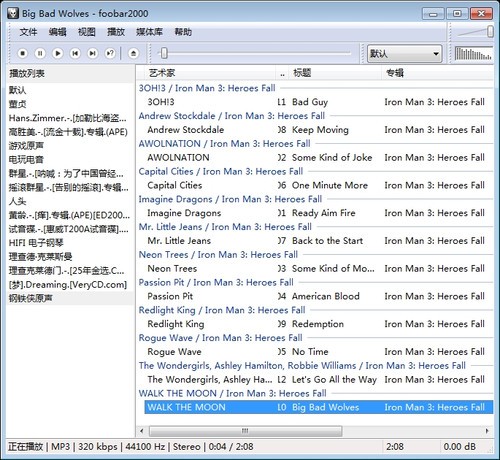This screenshot has width=500, height=460.
Task: Click the scrollbar left arrow
Action: [x=142, y=431]
